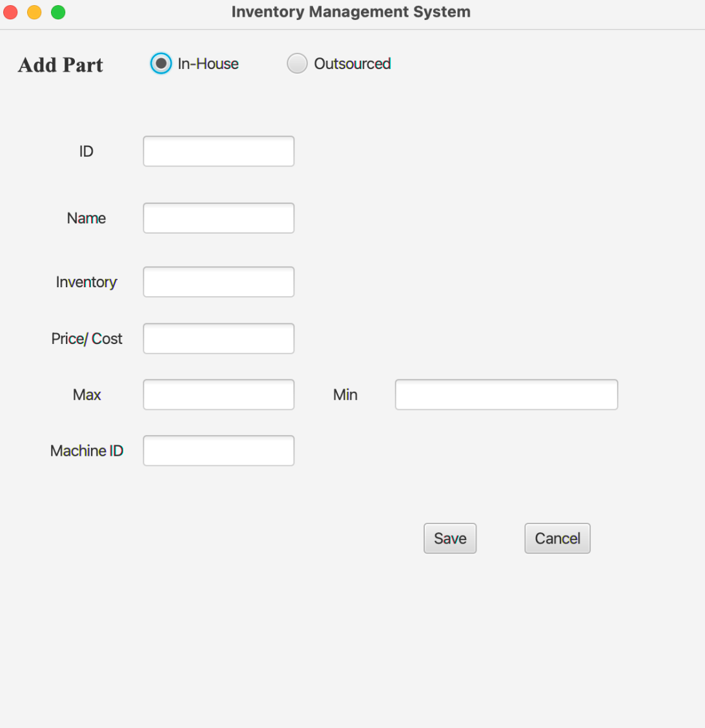This screenshot has height=728, width=705.
Task: Select the Outsourced radio button
Action: coord(297,64)
